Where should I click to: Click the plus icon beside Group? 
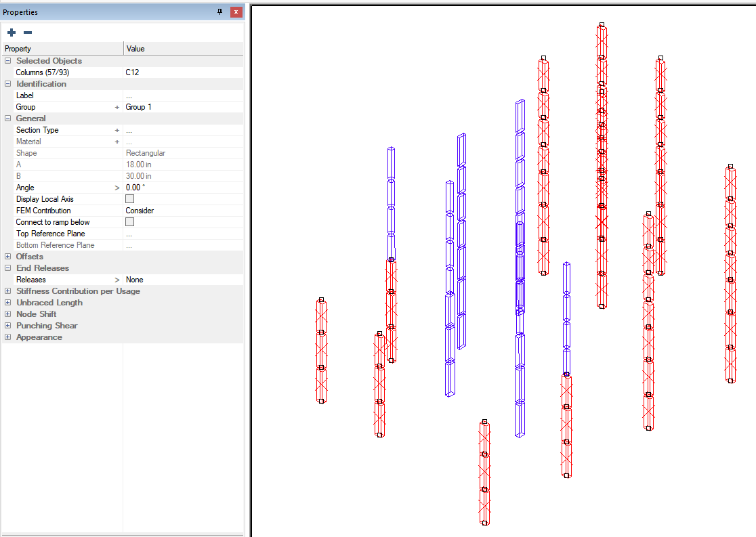pos(117,107)
